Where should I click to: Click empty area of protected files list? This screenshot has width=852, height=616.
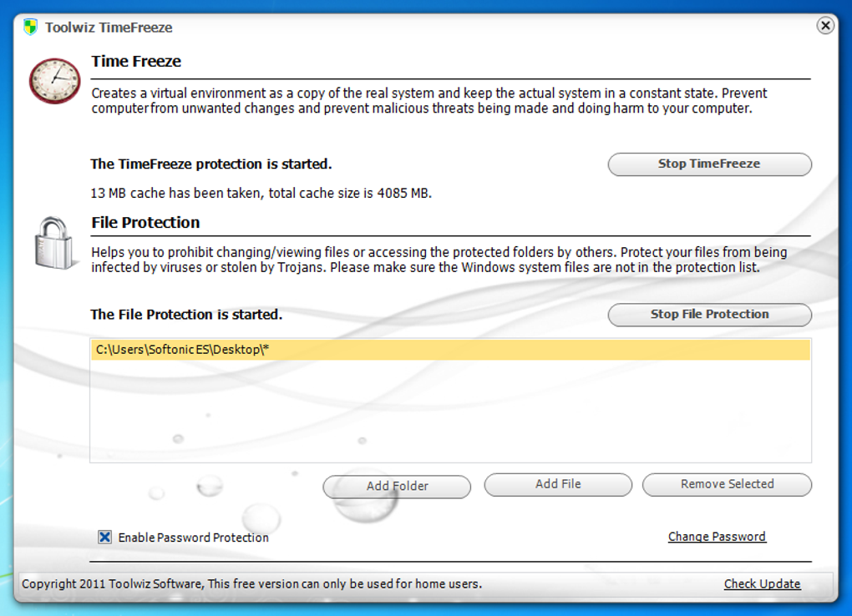450,411
